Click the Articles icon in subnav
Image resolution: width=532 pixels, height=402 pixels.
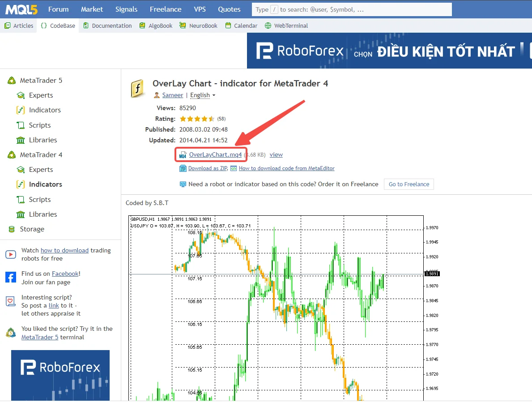(x=8, y=26)
